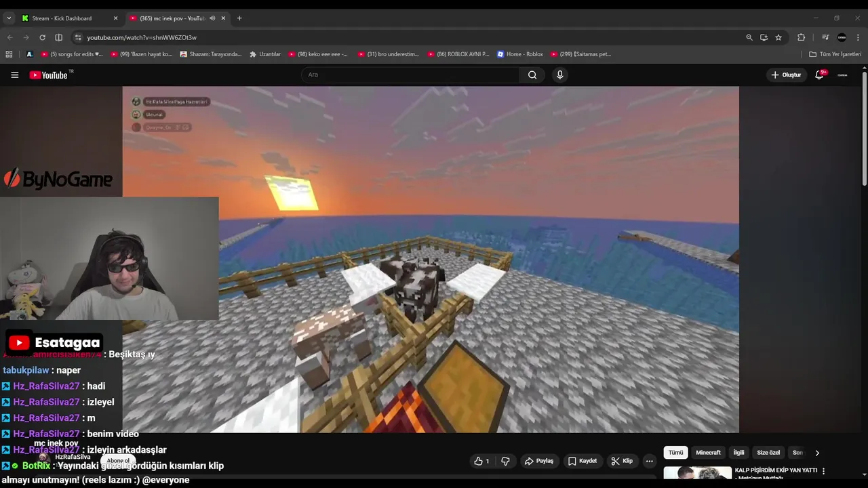Open the Uzantılar bookmark
Image resolution: width=868 pixels, height=488 pixels.
click(265, 54)
